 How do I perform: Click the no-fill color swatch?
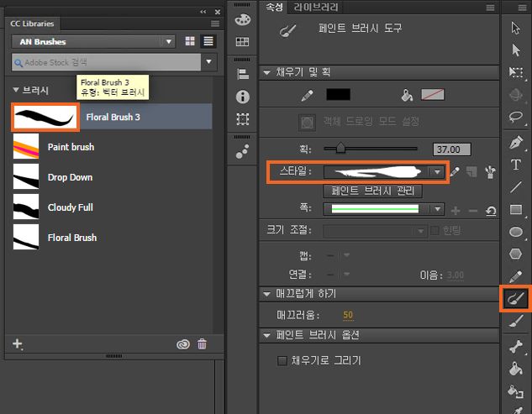pos(432,95)
